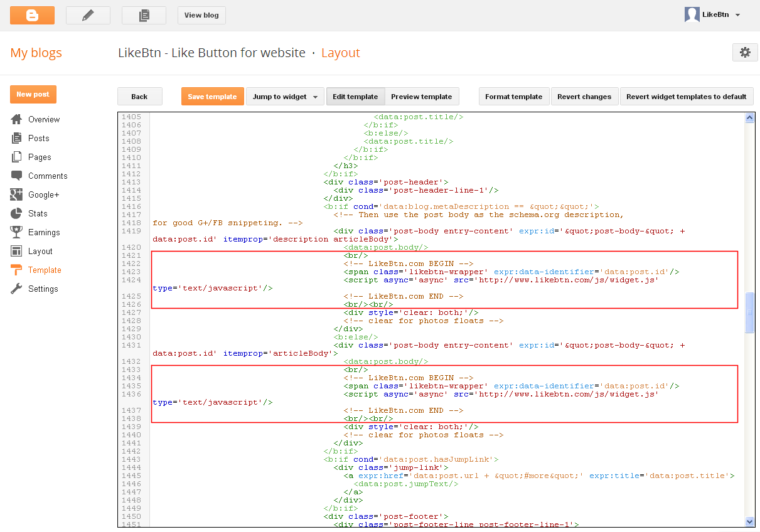The height and width of the screenshot is (532, 760).
Task: Click the code editor scrollbar down arrow
Action: (x=749, y=521)
